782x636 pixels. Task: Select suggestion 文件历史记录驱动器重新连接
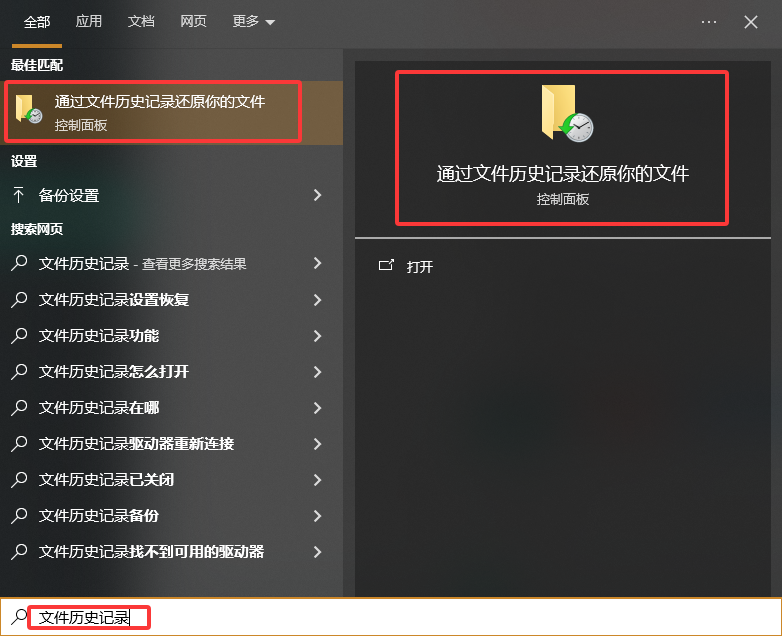coord(172,443)
